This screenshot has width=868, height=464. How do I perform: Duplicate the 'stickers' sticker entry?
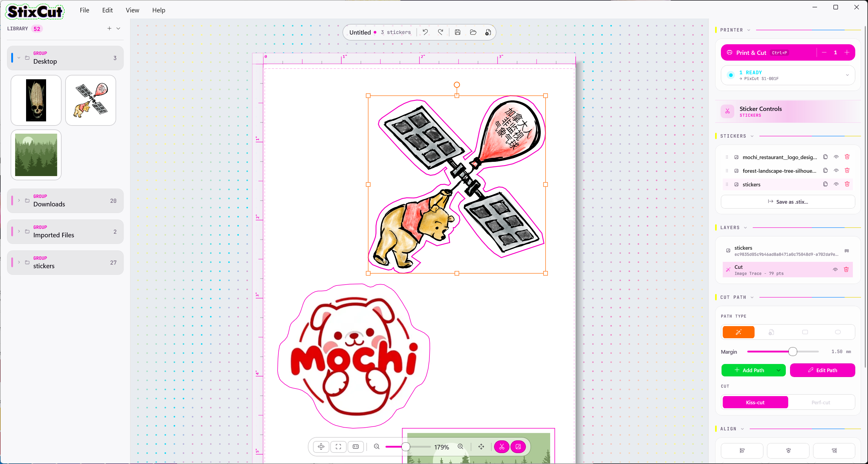825,184
